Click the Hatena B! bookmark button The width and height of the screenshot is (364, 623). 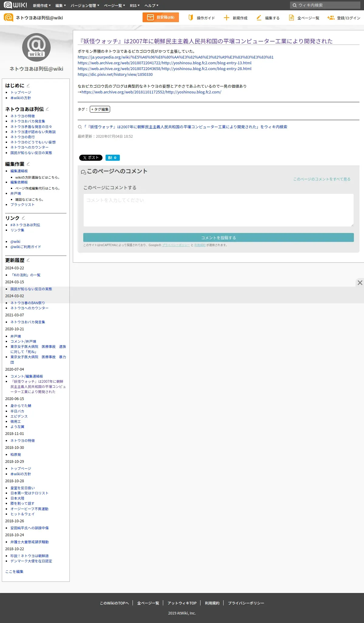point(113,158)
